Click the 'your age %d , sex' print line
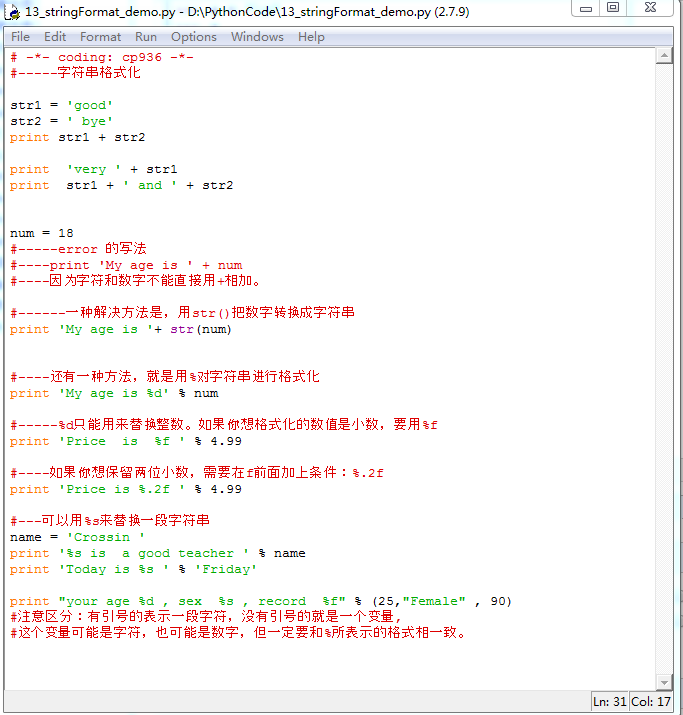This screenshot has width=683, height=715. click(261, 601)
